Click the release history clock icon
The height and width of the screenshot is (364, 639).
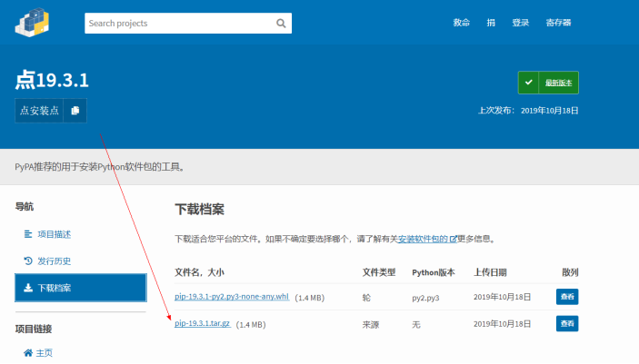[x=27, y=261]
